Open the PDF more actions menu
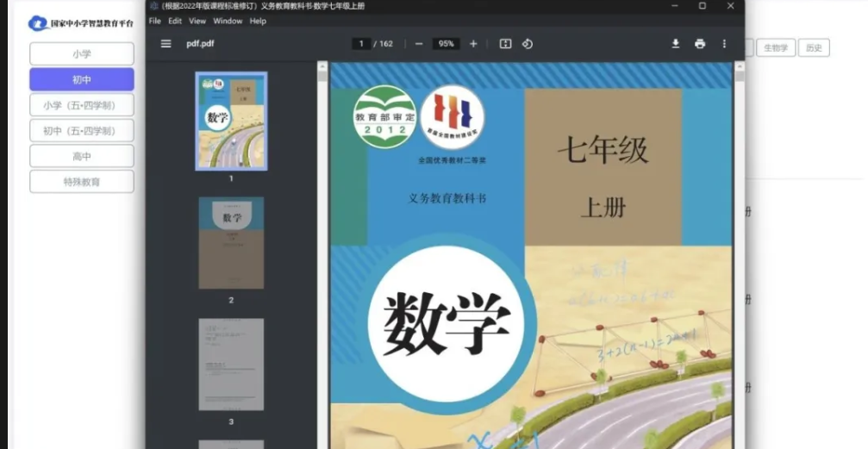Image resolution: width=868 pixels, height=449 pixels. click(x=724, y=44)
